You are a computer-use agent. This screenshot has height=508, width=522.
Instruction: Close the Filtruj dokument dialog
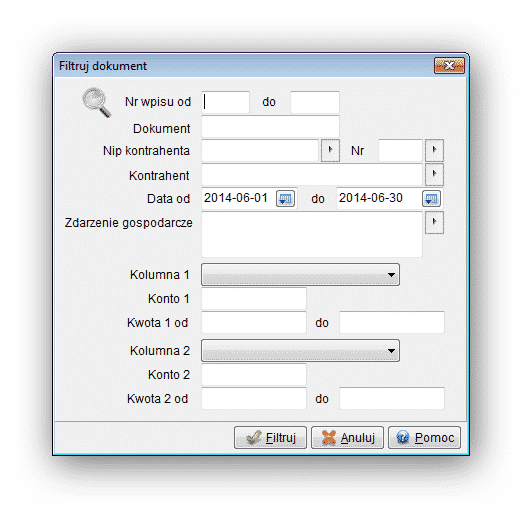pyautogui.click(x=449, y=65)
